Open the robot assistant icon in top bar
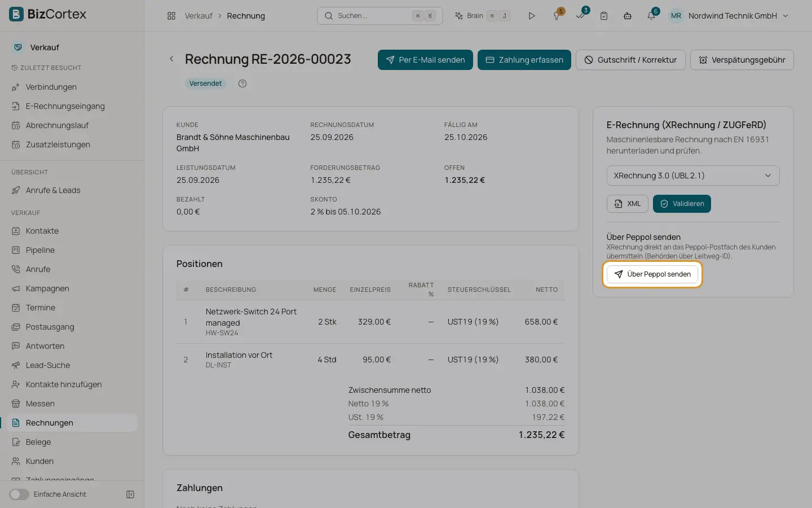 coord(628,16)
